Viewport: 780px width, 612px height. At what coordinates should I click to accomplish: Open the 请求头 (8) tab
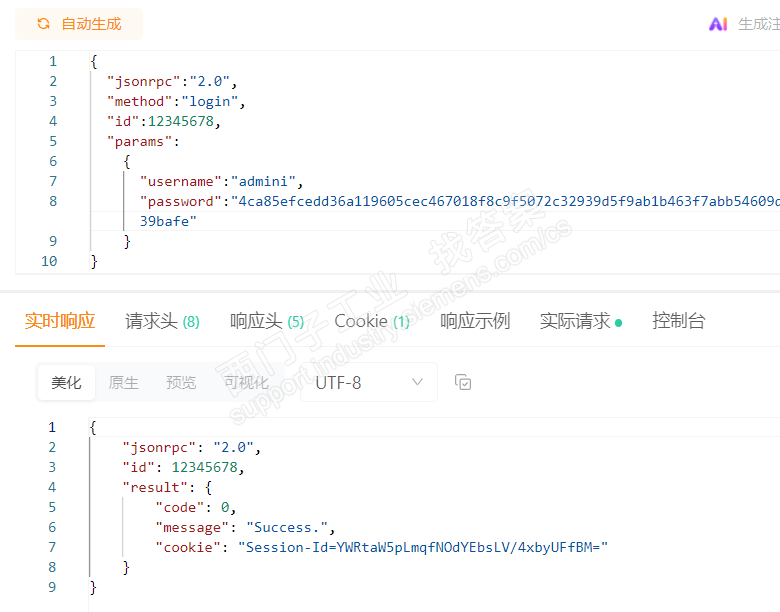(162, 321)
